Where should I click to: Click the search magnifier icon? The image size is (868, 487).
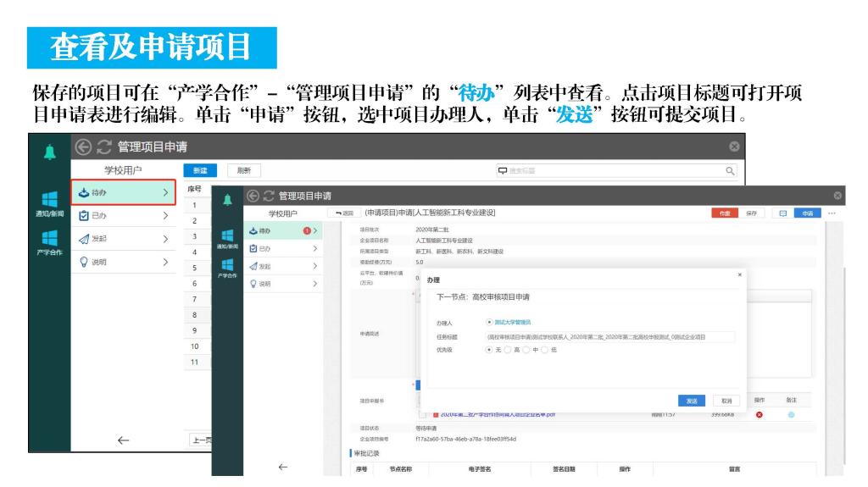click(x=730, y=171)
